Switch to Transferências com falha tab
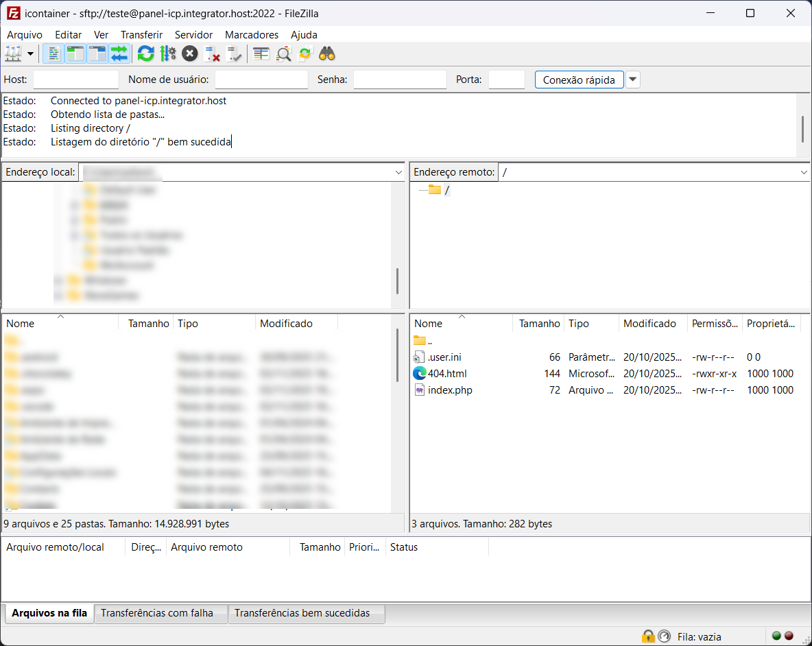Screen dimensions: 812x646 click(157, 613)
